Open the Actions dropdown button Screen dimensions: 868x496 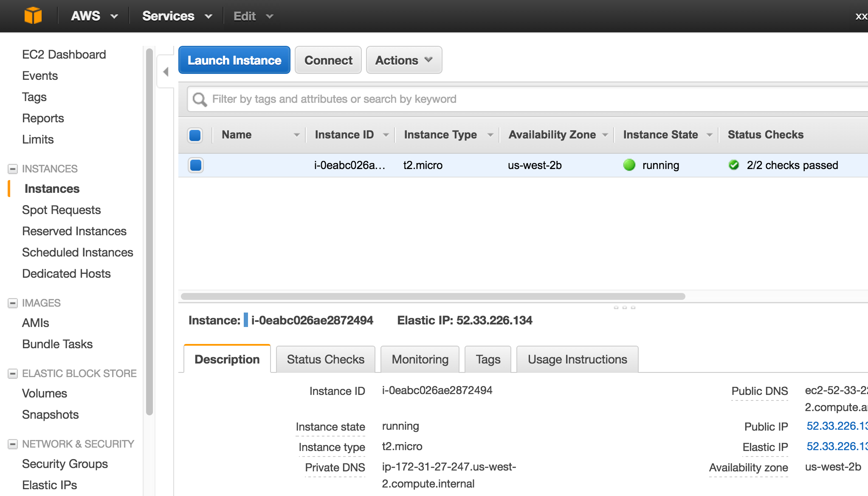pyautogui.click(x=404, y=60)
